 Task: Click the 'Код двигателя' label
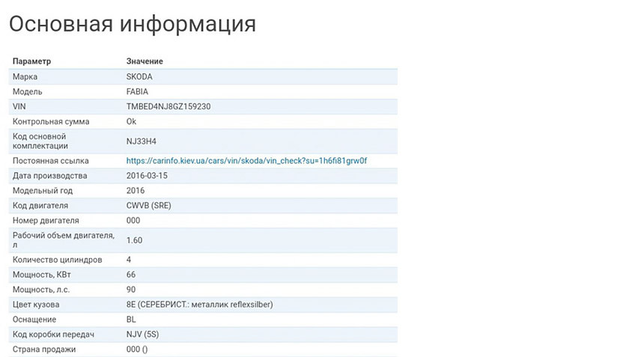pyautogui.click(x=40, y=206)
